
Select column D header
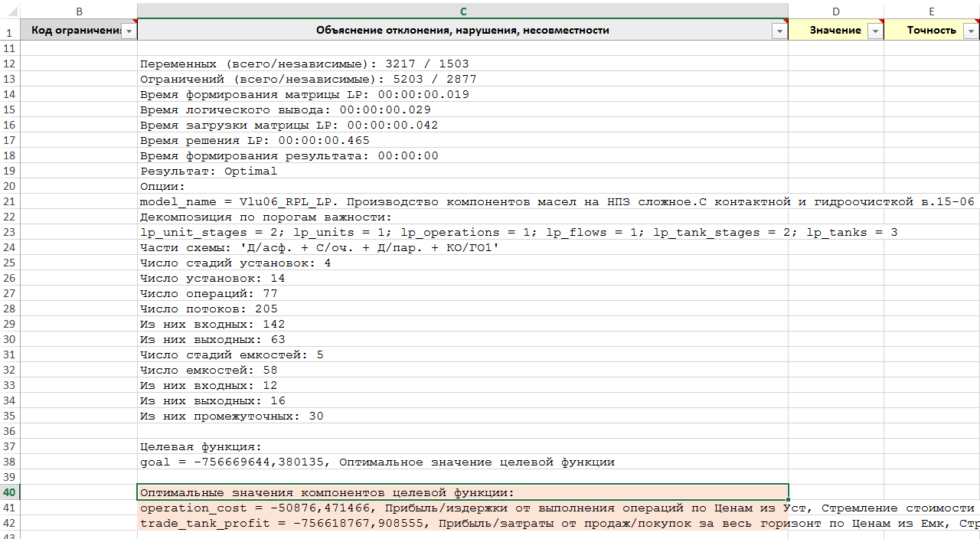click(x=835, y=11)
